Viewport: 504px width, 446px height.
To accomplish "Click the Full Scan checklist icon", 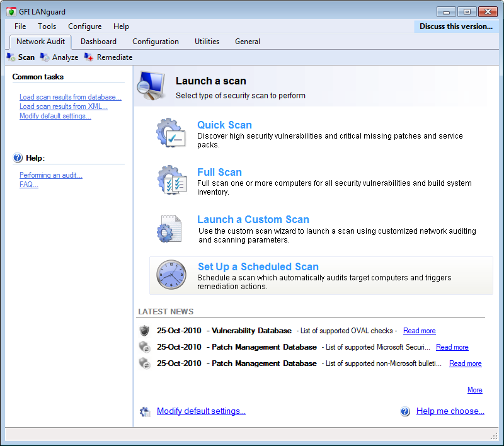I will click(172, 180).
